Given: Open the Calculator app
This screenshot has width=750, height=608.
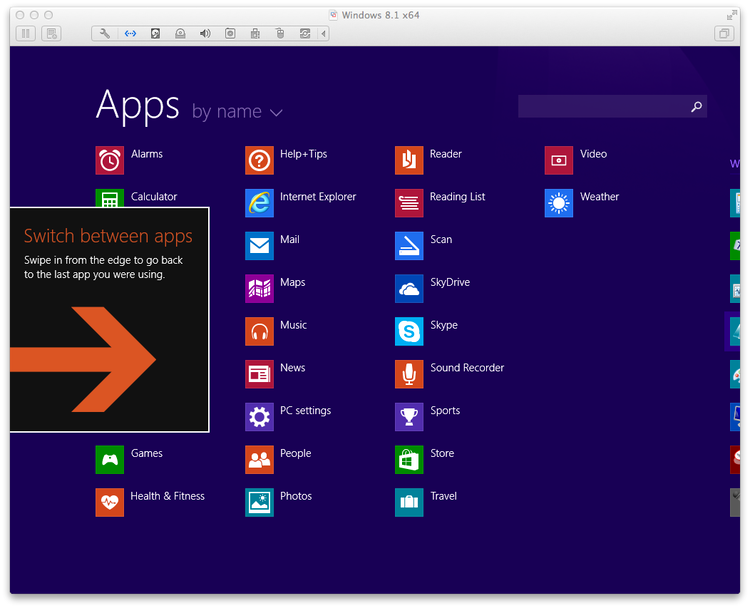Looking at the screenshot, I should pos(110,198).
